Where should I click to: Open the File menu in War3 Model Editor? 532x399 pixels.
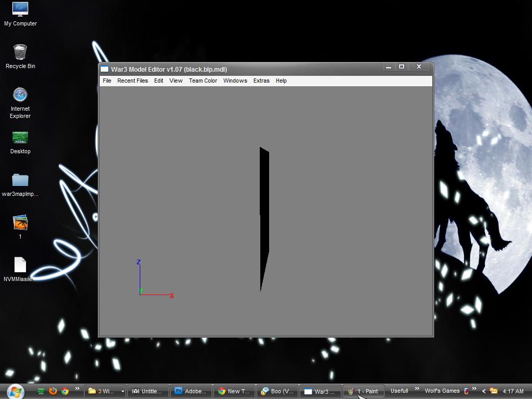pyautogui.click(x=107, y=81)
